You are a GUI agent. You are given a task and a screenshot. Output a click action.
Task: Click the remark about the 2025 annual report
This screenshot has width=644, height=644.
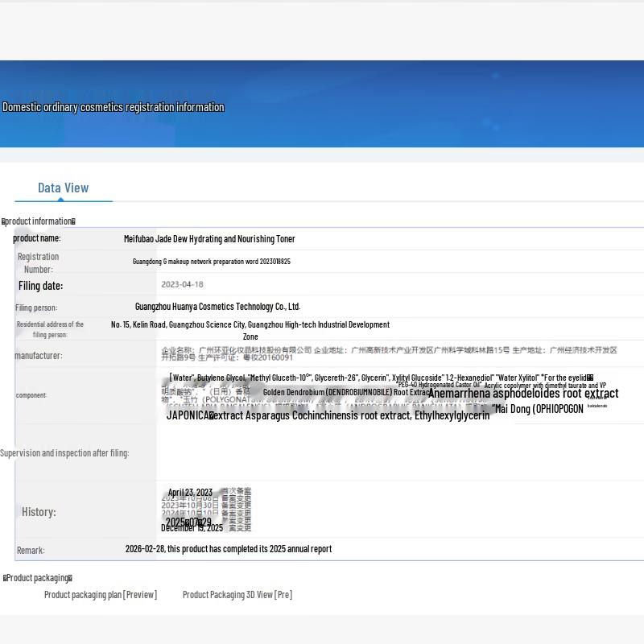(229, 549)
